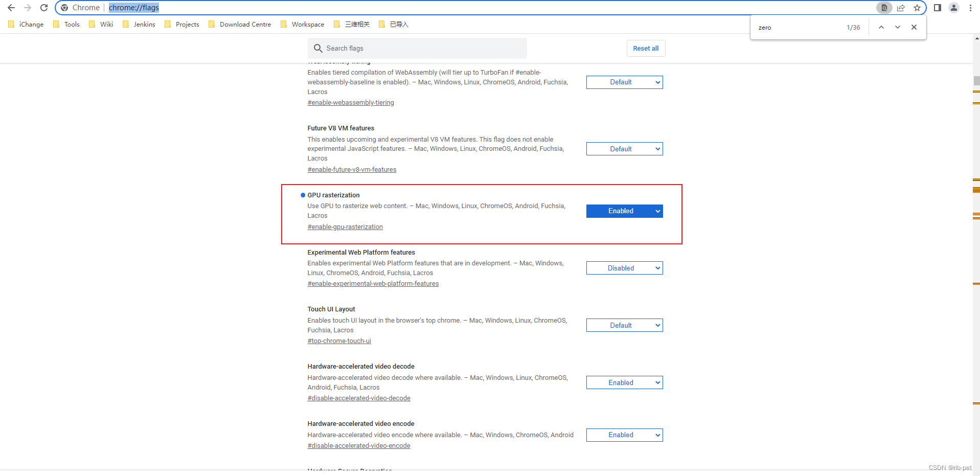This screenshot has height=476, width=980.
Task: Click the Experimental Web Platform features title
Action: click(361, 252)
